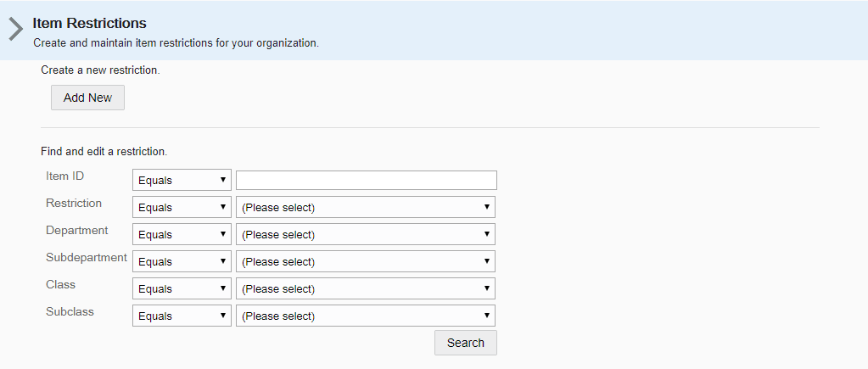Open the Restriction Equals operator dropdown
Screen dimensions: 868x369
pyautogui.click(x=182, y=208)
